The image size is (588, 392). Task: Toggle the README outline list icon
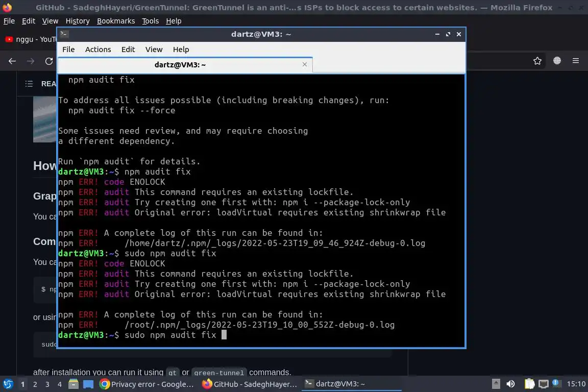pyautogui.click(x=29, y=84)
